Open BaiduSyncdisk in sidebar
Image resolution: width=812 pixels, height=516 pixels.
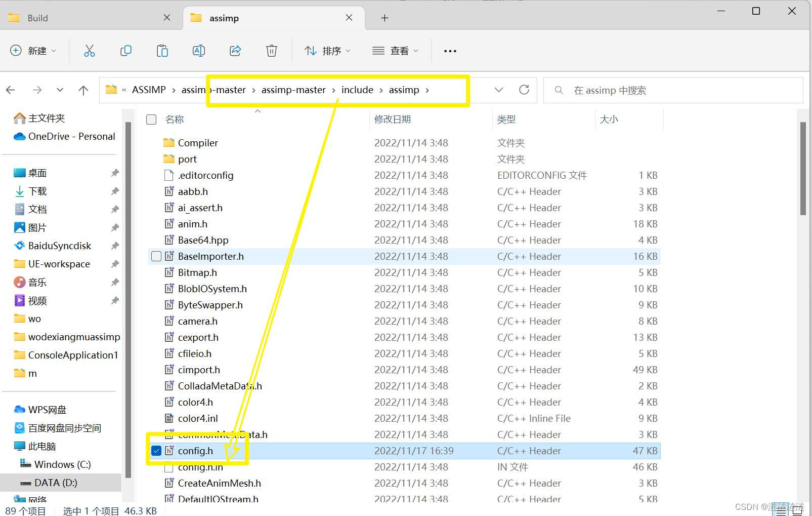coord(53,246)
